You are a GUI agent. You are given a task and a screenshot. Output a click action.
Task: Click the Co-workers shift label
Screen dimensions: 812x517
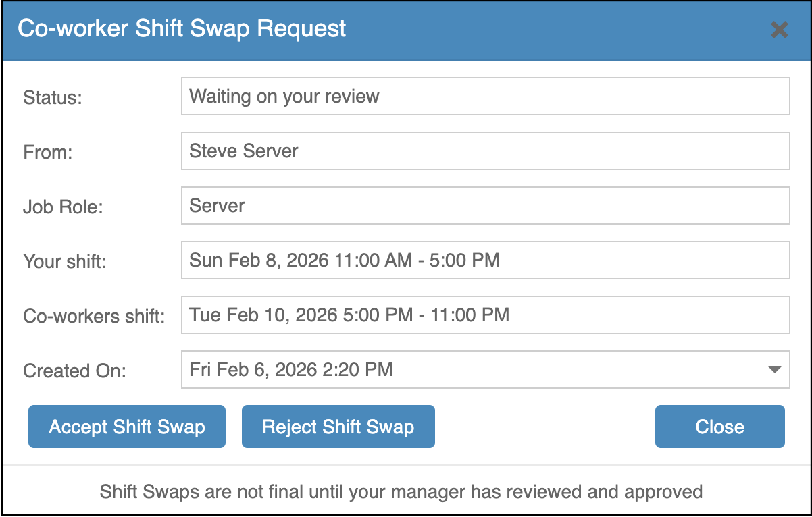pos(94,316)
